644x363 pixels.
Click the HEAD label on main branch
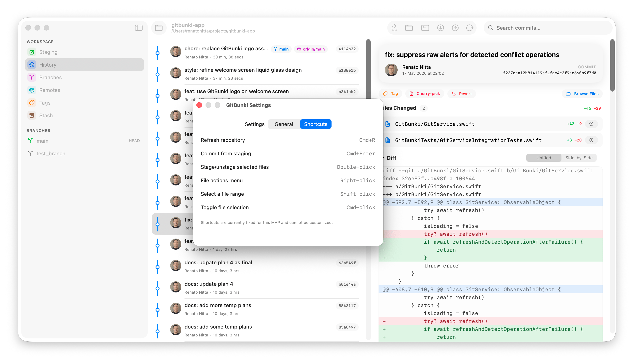(x=134, y=141)
